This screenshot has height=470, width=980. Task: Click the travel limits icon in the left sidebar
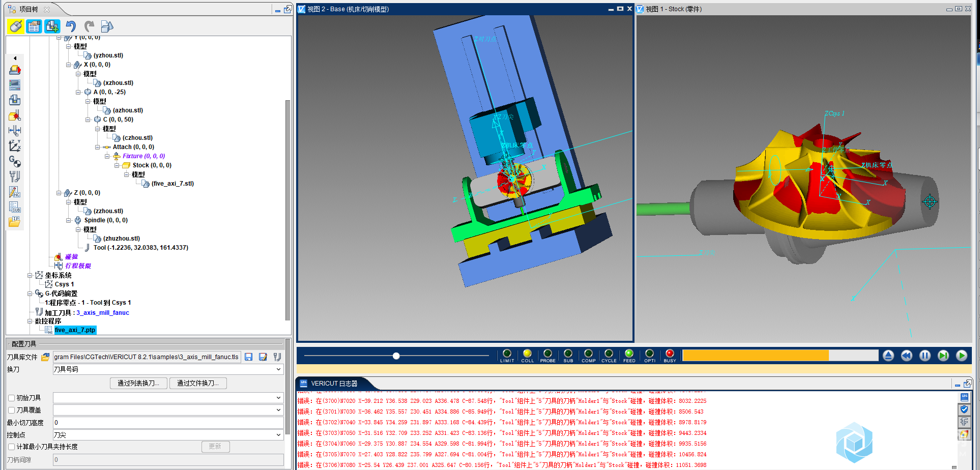tap(15, 131)
